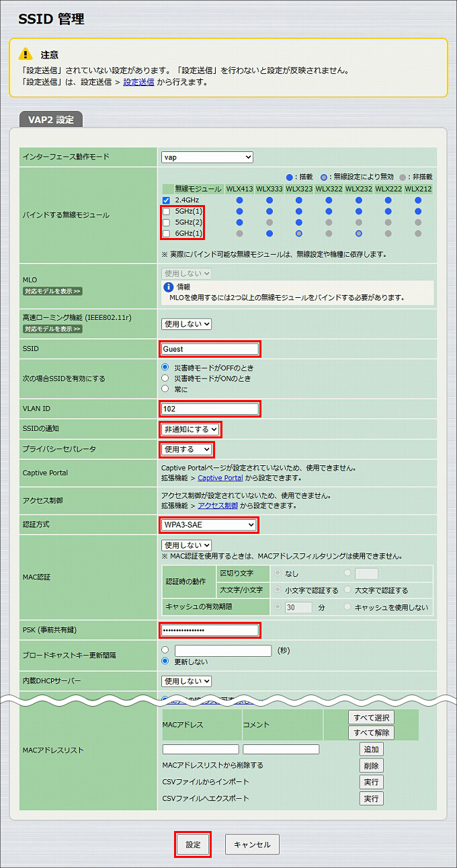457x868 pixels.
Task: Open the 内蔵DHCPサーバー dropdown
Action: coord(186,681)
